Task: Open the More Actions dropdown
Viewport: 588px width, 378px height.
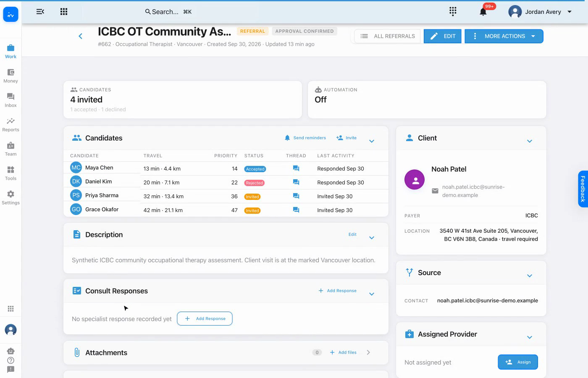Action: pos(504,36)
